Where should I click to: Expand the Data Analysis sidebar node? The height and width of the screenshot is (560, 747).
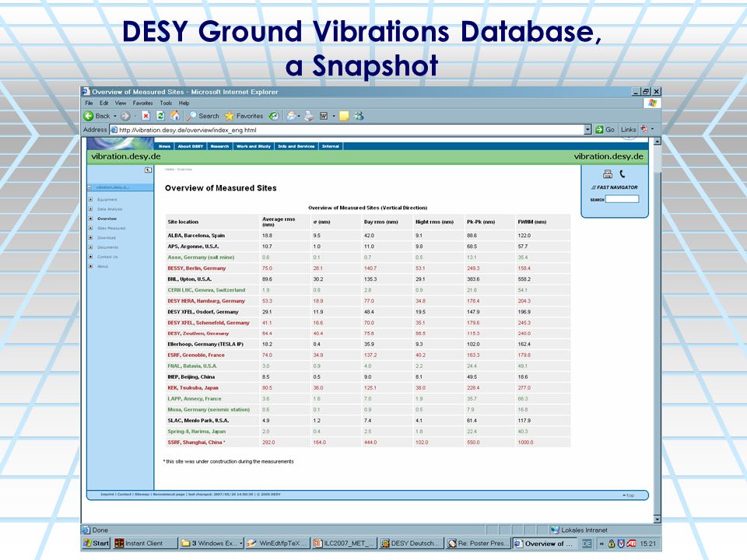tap(90, 209)
